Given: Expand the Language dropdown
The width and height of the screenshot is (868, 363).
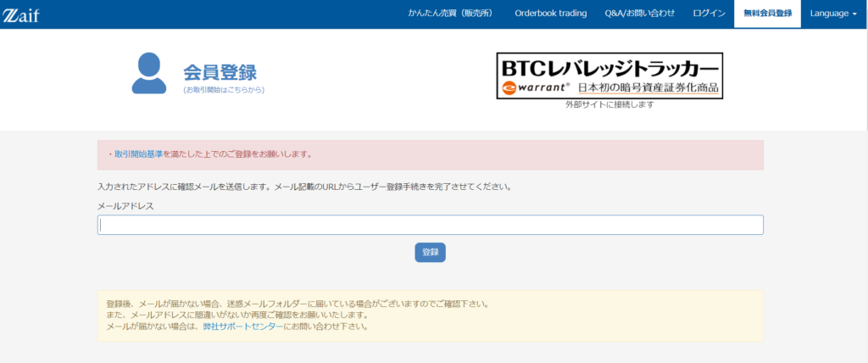Looking at the screenshot, I should coord(833,14).
